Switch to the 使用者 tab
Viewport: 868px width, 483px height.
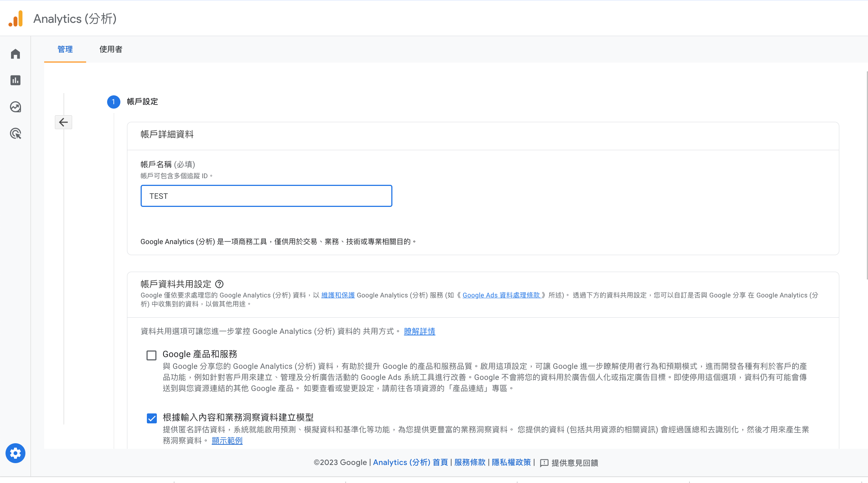(111, 49)
